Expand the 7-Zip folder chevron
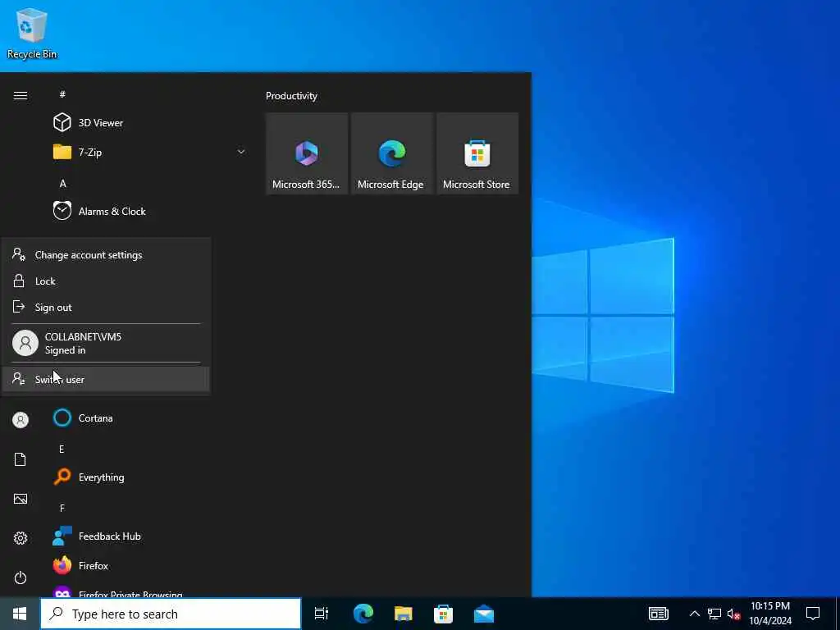The width and height of the screenshot is (840, 630). click(241, 152)
